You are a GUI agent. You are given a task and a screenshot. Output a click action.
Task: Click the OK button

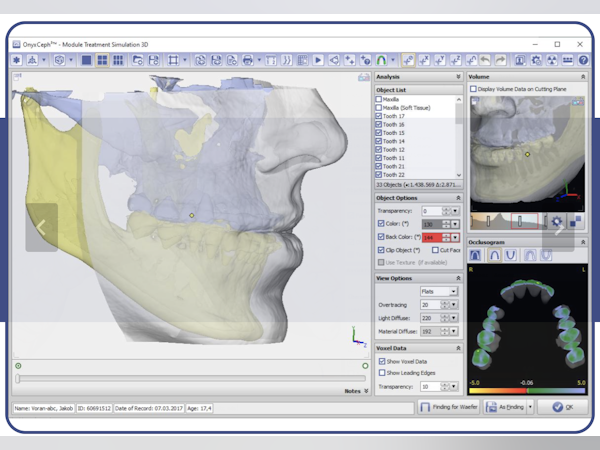point(563,407)
